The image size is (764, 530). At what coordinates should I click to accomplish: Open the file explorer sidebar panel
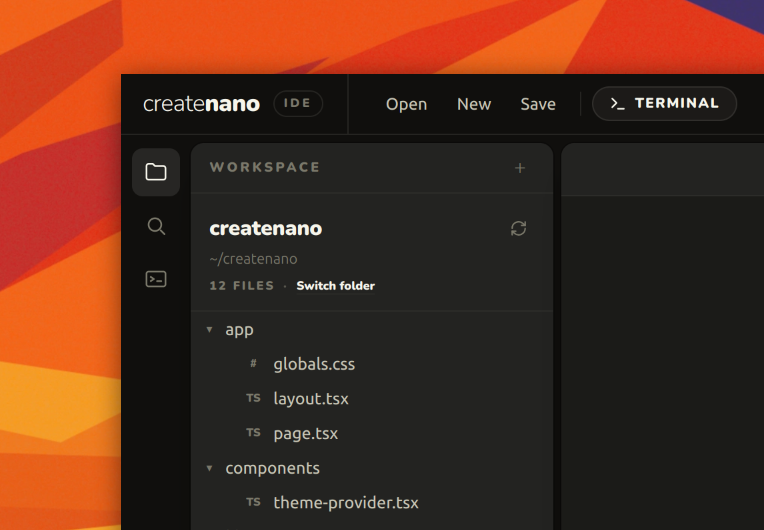click(x=156, y=172)
